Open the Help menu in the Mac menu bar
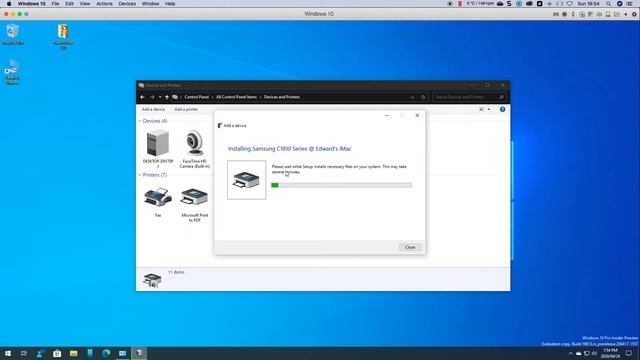 [170, 4]
